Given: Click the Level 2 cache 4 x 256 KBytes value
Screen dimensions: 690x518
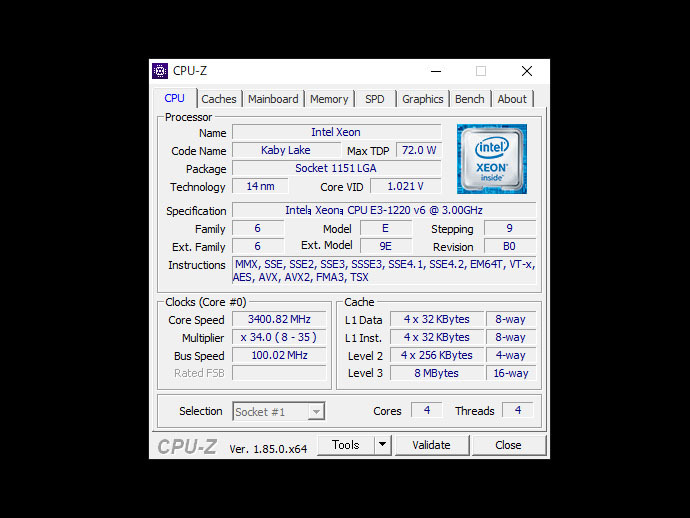Looking at the screenshot, I should [437, 355].
